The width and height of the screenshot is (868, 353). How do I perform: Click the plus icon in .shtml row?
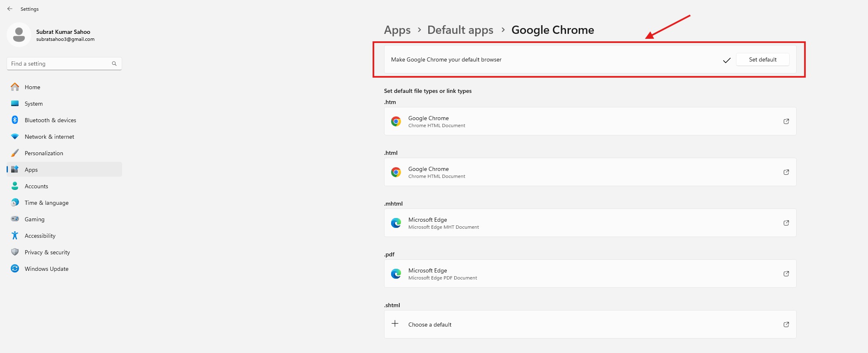pos(395,324)
